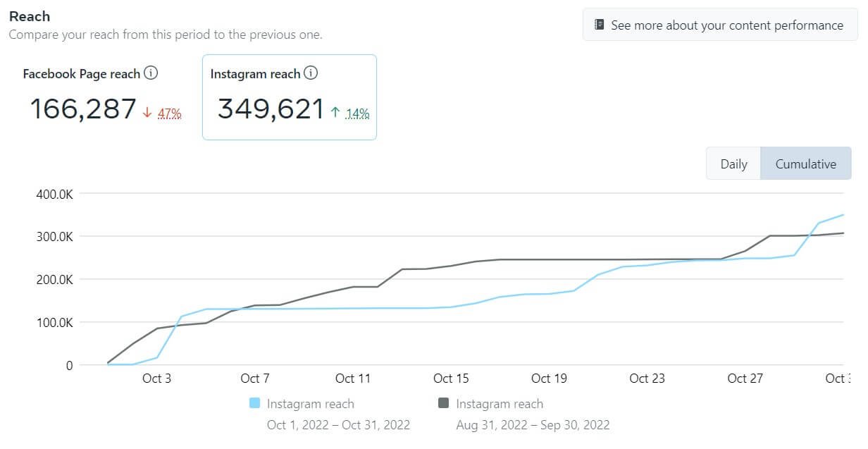Click the 47% decrease percentage link

pos(170,113)
